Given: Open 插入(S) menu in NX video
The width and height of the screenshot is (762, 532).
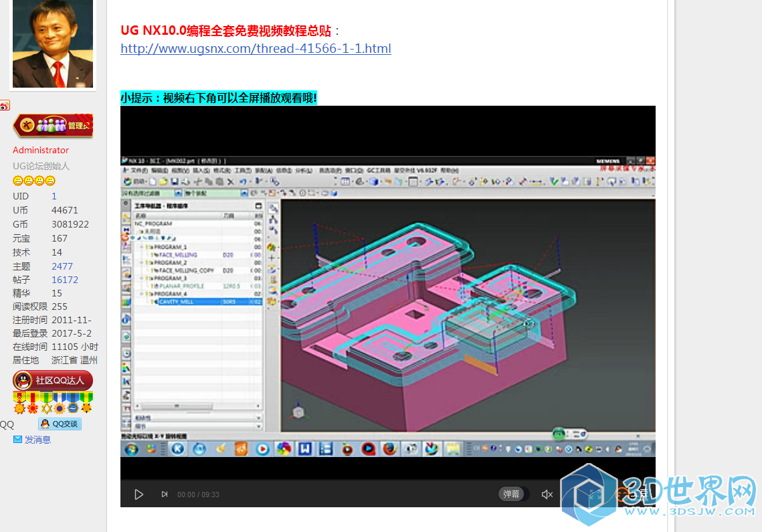Looking at the screenshot, I should (x=201, y=171).
